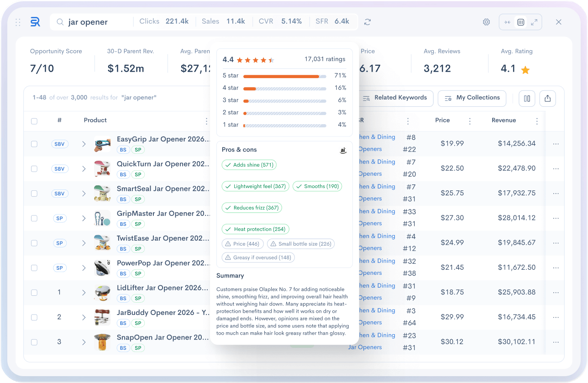Open row actions for EasyGrip Jar Opener

pyautogui.click(x=556, y=144)
